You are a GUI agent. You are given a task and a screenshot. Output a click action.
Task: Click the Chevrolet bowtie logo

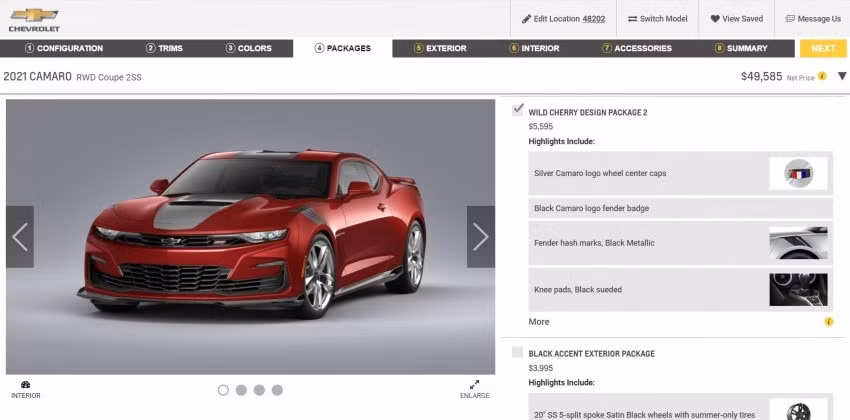[34, 15]
